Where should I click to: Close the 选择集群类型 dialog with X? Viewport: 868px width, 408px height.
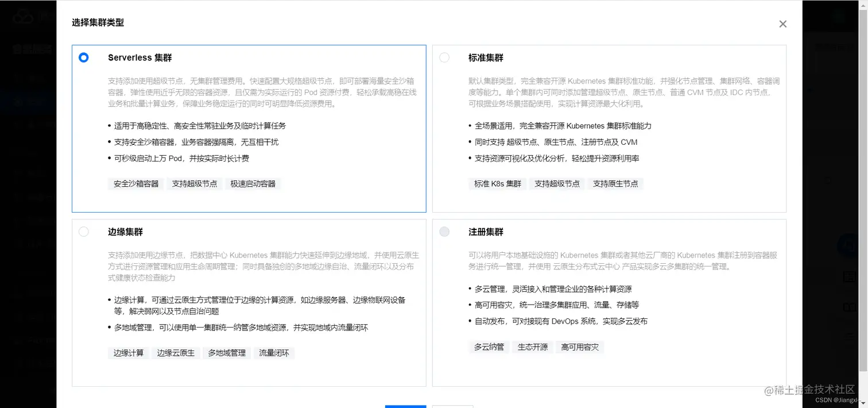[x=782, y=24]
